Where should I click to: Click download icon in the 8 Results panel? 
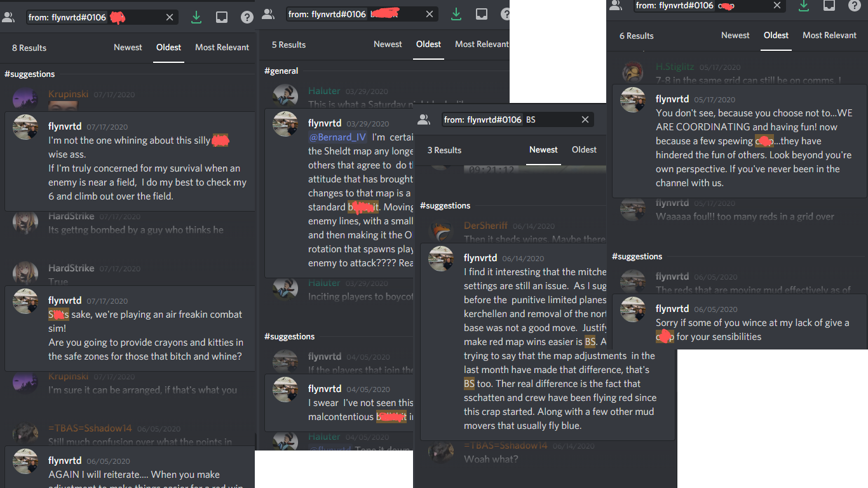click(196, 18)
